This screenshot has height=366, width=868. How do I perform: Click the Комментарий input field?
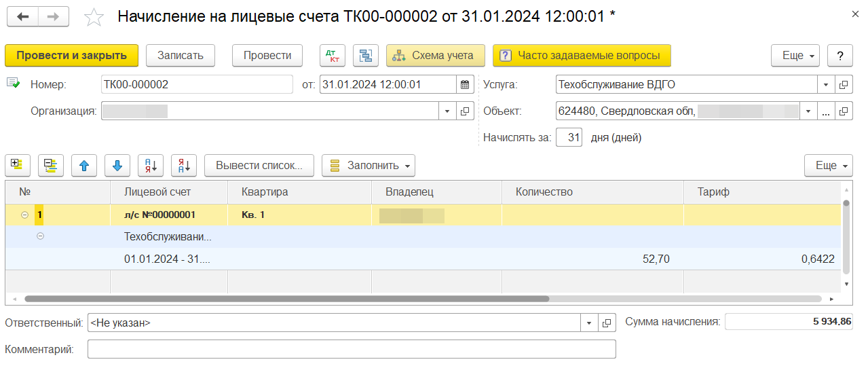pyautogui.click(x=352, y=349)
